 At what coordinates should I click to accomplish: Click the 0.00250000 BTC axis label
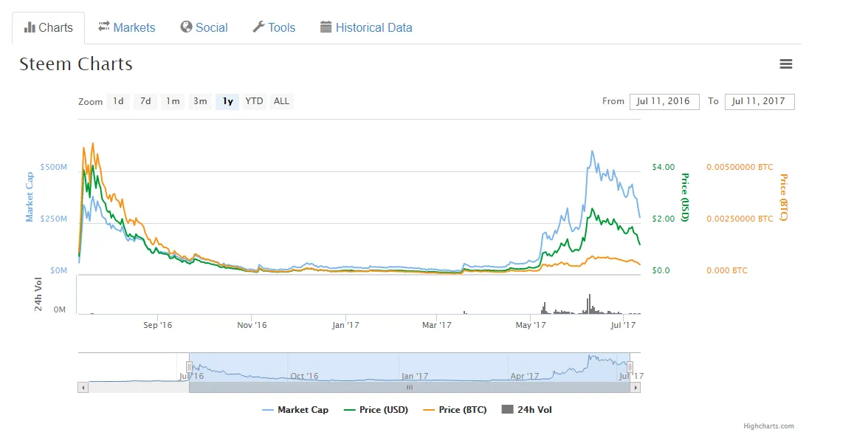click(740, 219)
